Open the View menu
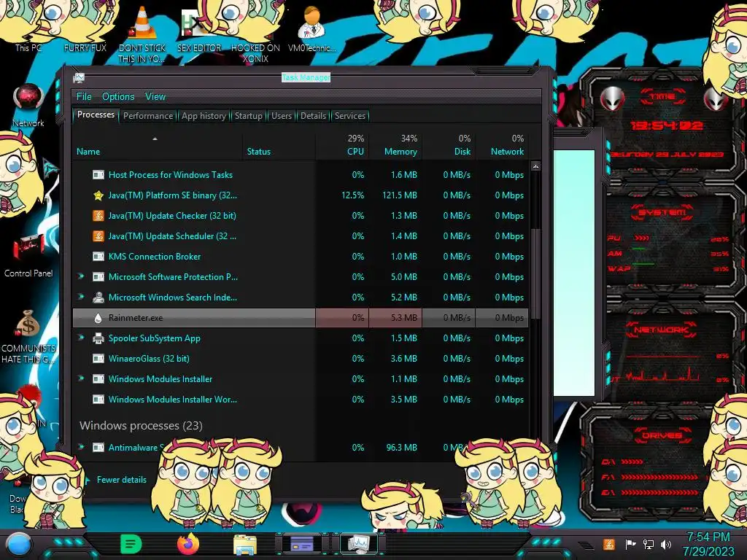747x560 pixels. tap(155, 97)
